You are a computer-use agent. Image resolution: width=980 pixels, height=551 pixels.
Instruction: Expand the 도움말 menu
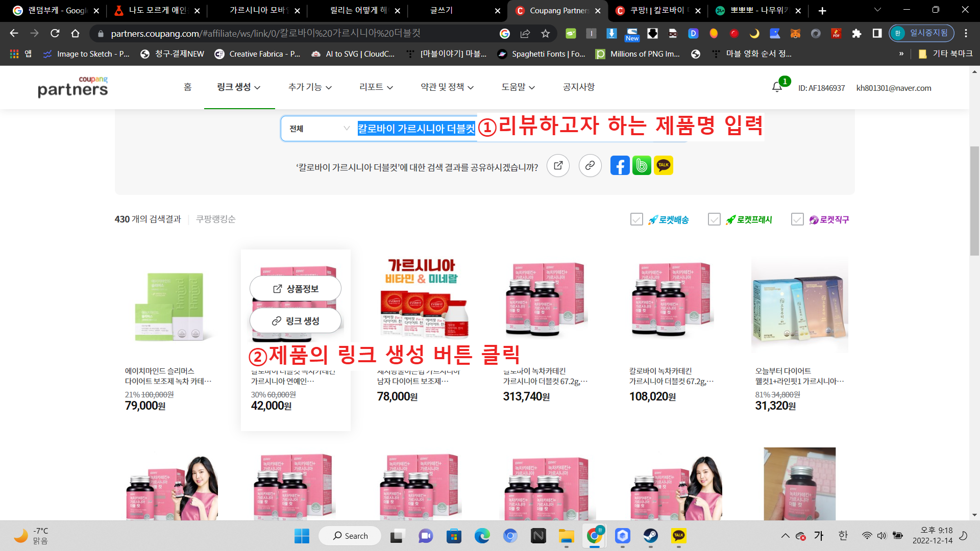[x=518, y=87]
